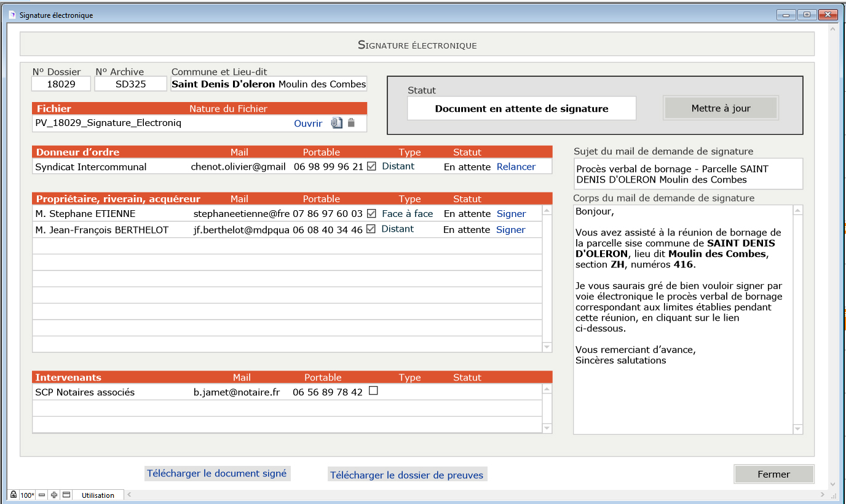The width and height of the screenshot is (846, 504).
Task: Enable the SCP Notaires associés checkbox
Action: tap(373, 391)
